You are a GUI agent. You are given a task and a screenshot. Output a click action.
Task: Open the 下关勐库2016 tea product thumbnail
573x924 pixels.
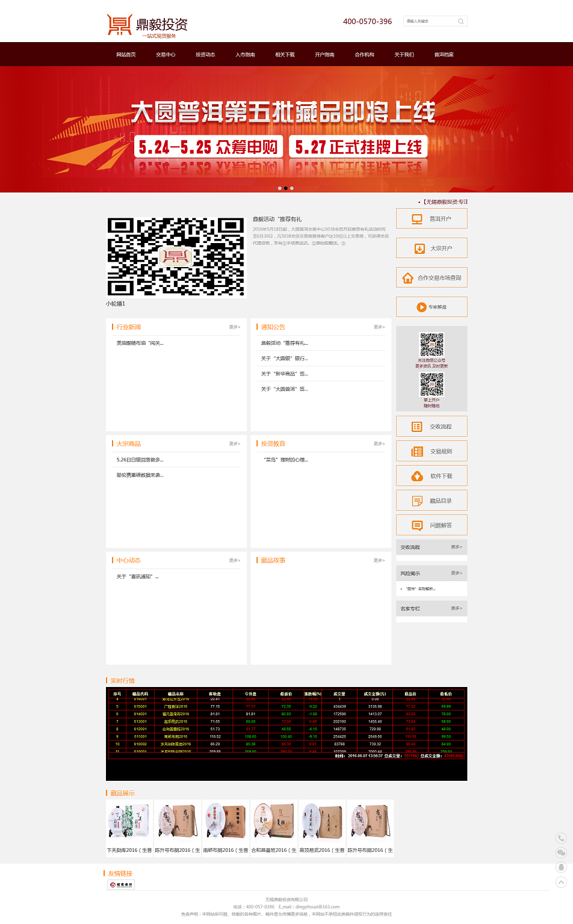[x=129, y=822]
